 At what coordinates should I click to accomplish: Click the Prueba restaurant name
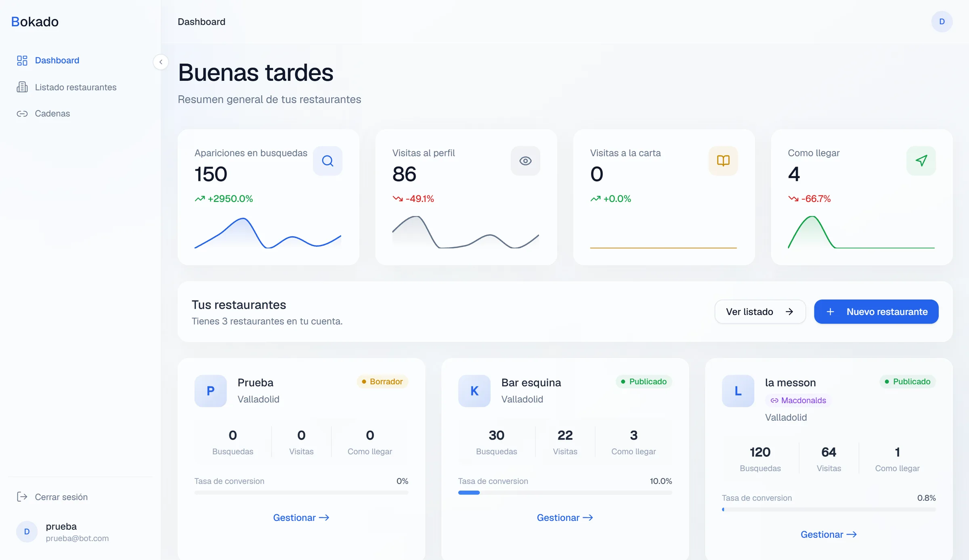click(x=255, y=382)
